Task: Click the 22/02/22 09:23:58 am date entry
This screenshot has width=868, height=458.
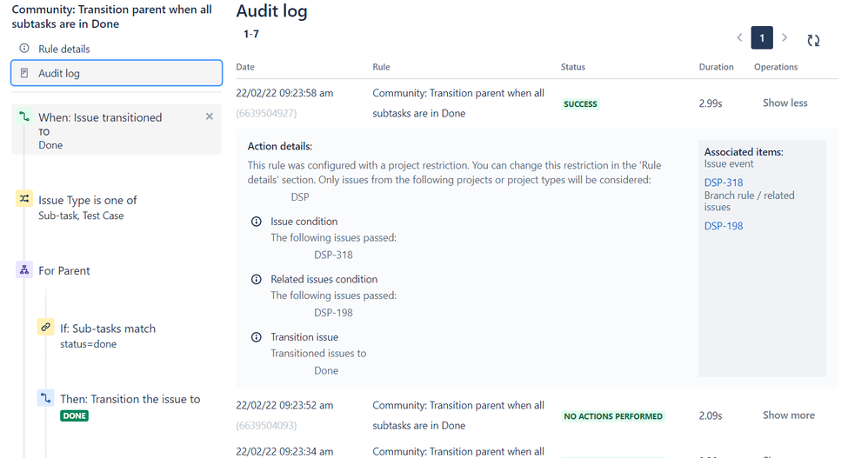Action: pos(284,93)
